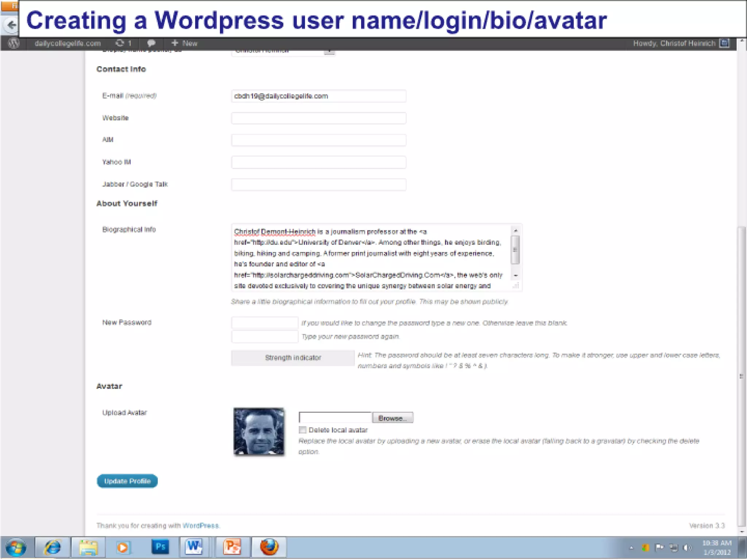
Task: Click the page scrollbar up arrow
Action: (741, 41)
